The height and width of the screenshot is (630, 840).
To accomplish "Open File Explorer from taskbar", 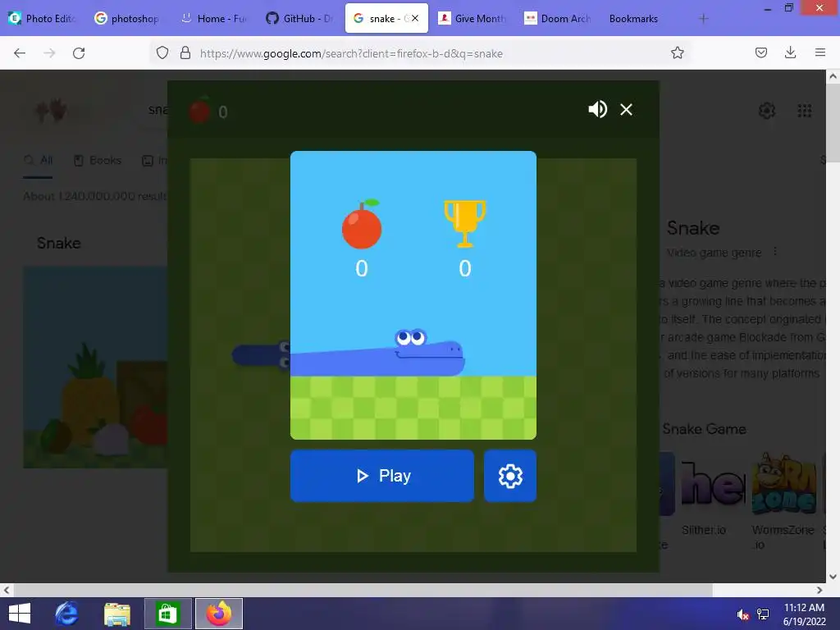I will [116, 614].
